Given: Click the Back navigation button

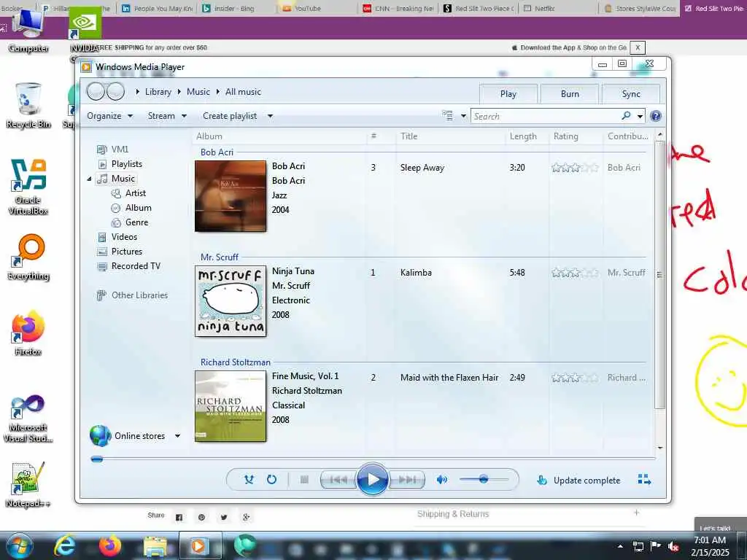Looking at the screenshot, I should click(x=96, y=91).
